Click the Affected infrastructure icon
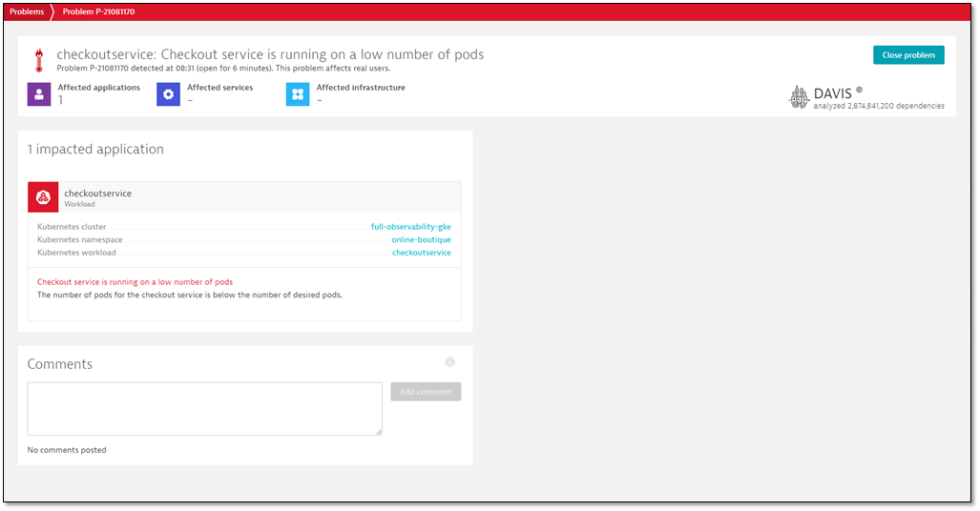Image resolution: width=980 pixels, height=511 pixels. (298, 94)
